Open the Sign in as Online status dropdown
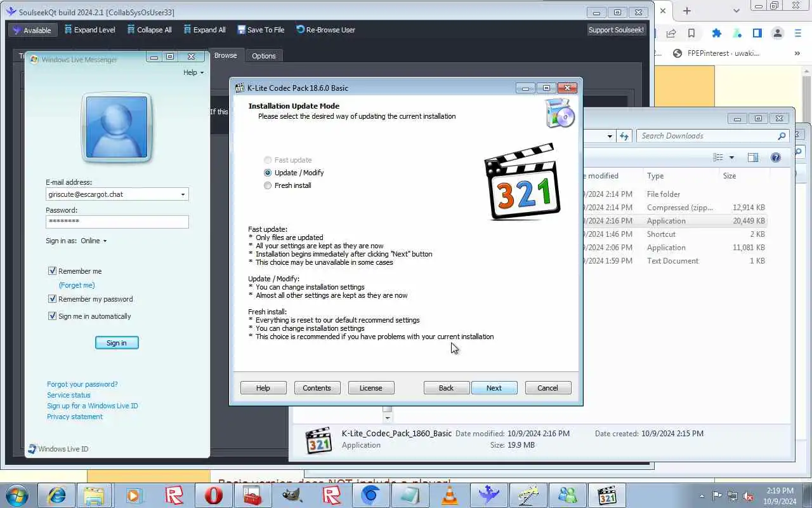The width and height of the screenshot is (812, 508). coord(94,241)
